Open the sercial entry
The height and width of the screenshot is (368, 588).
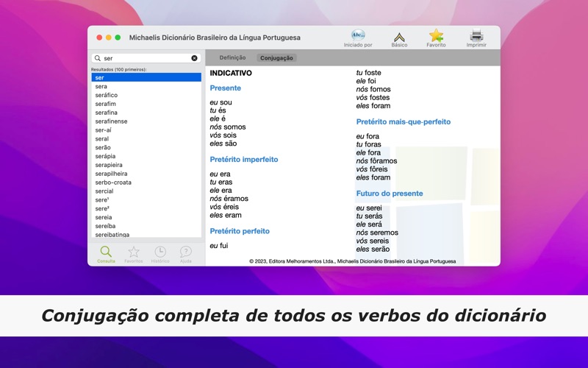coord(146,191)
